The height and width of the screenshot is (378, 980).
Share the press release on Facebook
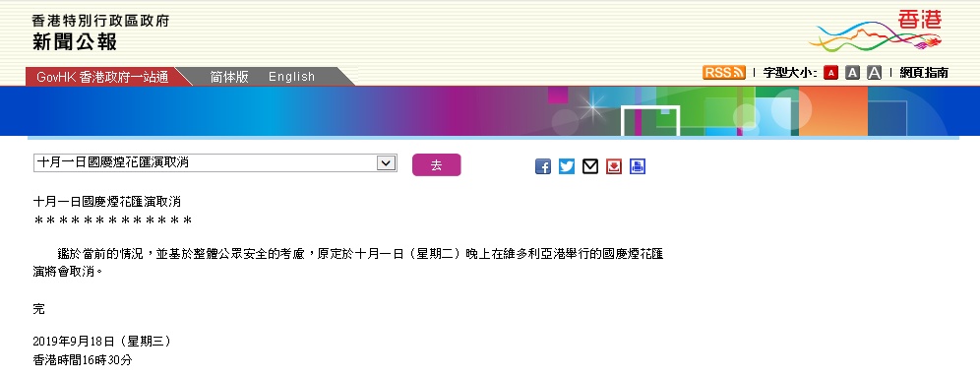[x=543, y=166]
